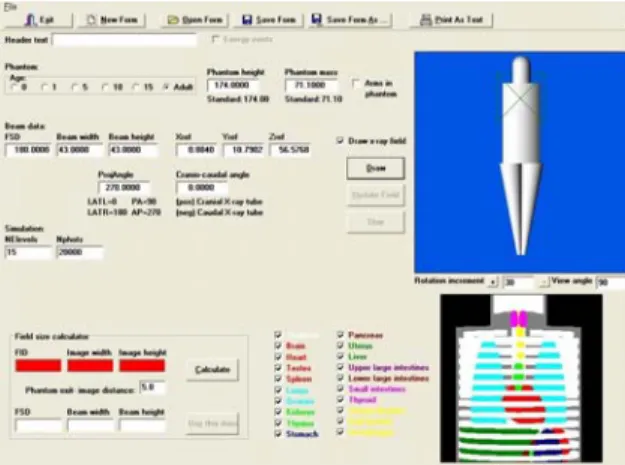Click the Beam width field in Field size calculator
This screenshot has width=625, height=465.
tap(90, 426)
